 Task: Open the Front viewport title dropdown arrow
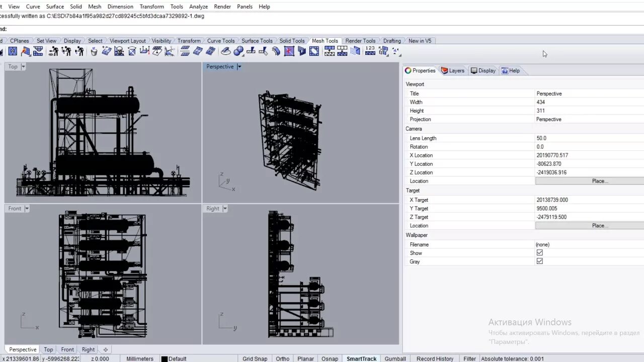coord(27,209)
